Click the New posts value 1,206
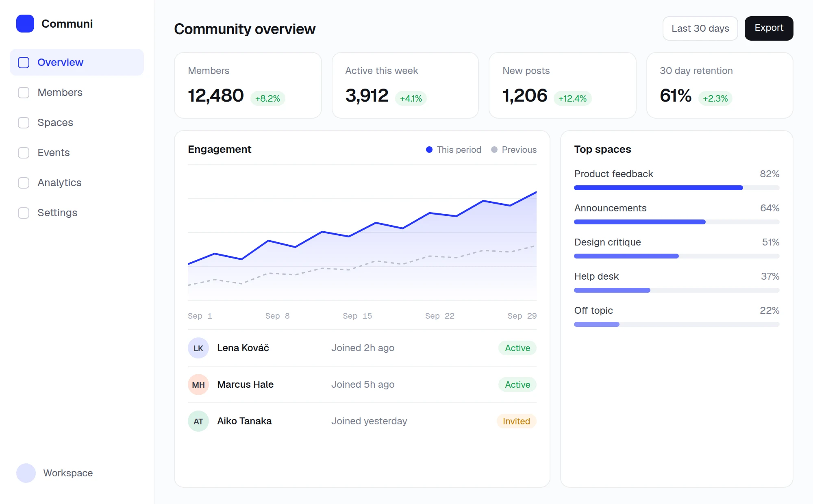This screenshot has height=504, width=813. 525,96
